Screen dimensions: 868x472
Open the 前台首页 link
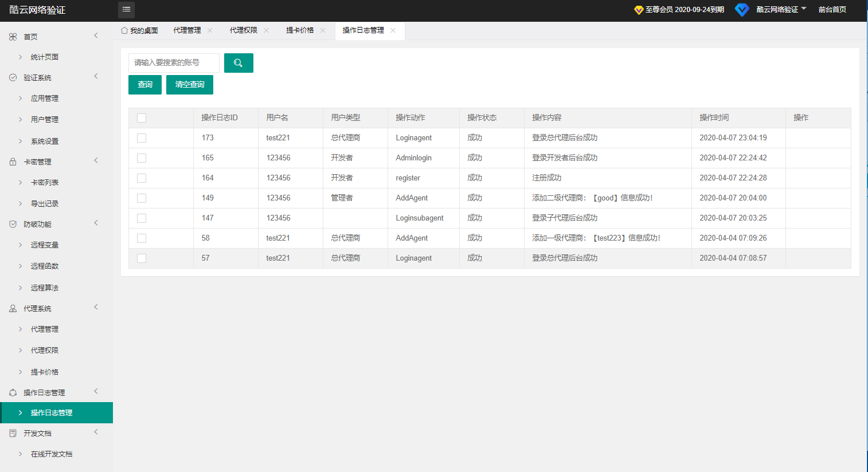point(832,10)
